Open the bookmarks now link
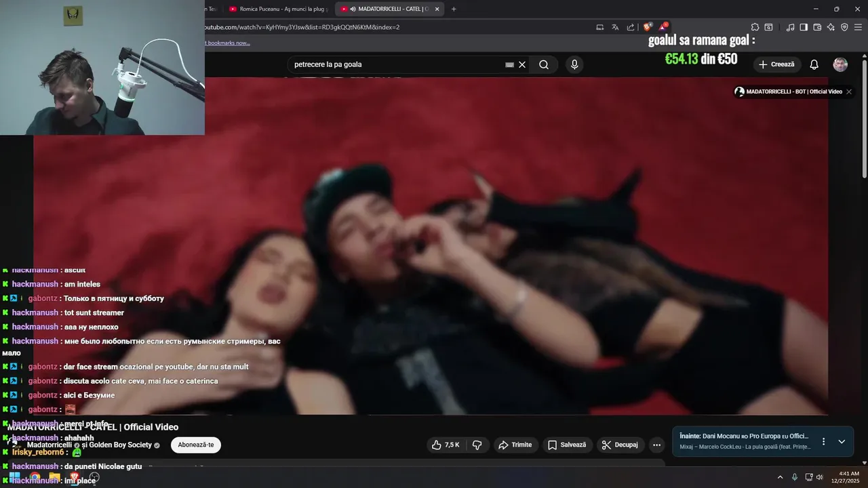 [228, 43]
